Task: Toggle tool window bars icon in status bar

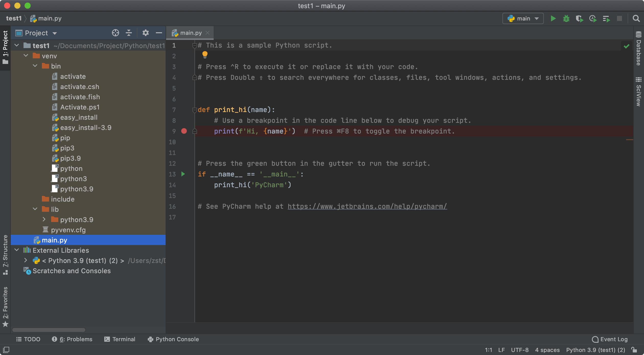Action: pos(6,349)
